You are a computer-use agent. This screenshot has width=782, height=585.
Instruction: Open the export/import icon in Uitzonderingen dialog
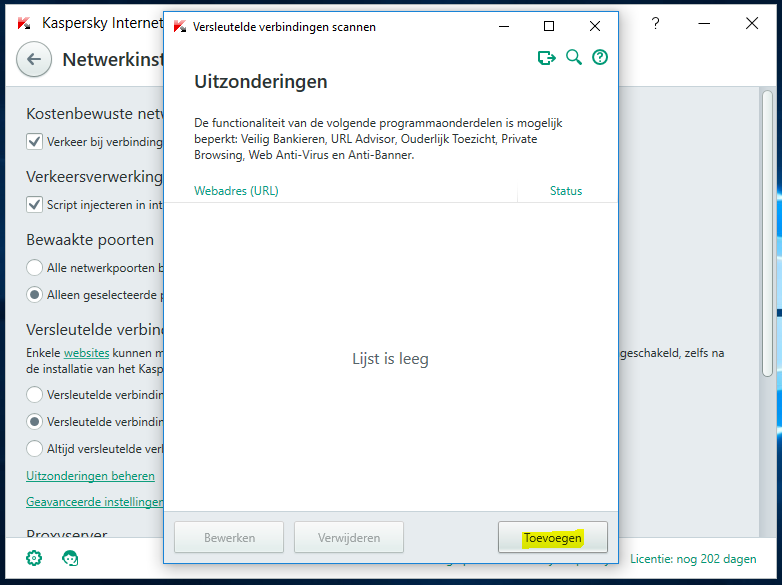[547, 58]
